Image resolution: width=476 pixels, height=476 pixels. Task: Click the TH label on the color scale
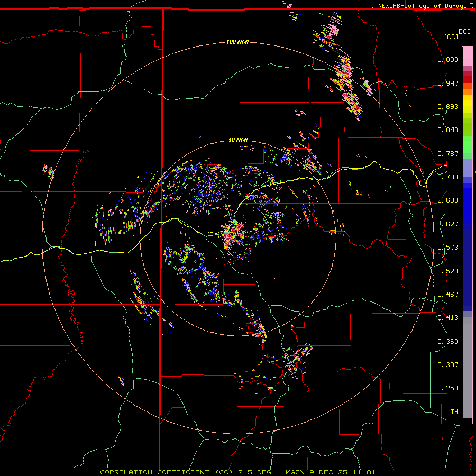[454, 412]
